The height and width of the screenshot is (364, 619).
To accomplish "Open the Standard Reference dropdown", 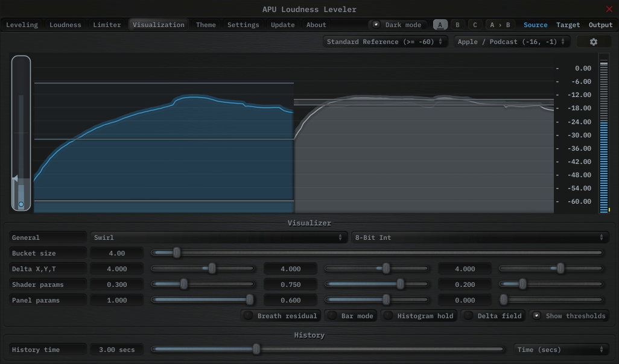I will coord(385,42).
